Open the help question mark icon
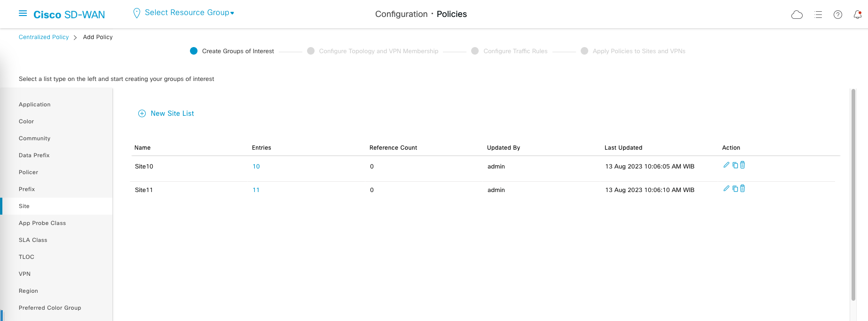The width and height of the screenshot is (868, 321). pyautogui.click(x=838, y=15)
